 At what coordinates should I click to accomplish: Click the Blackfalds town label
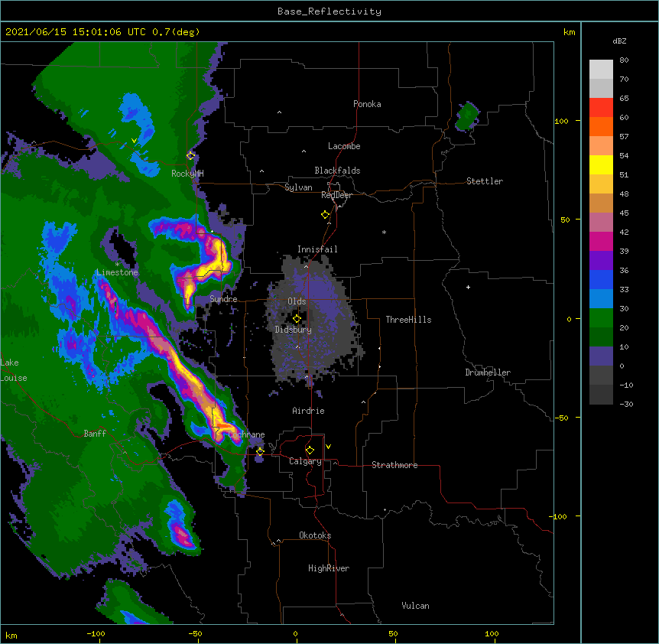(337, 171)
